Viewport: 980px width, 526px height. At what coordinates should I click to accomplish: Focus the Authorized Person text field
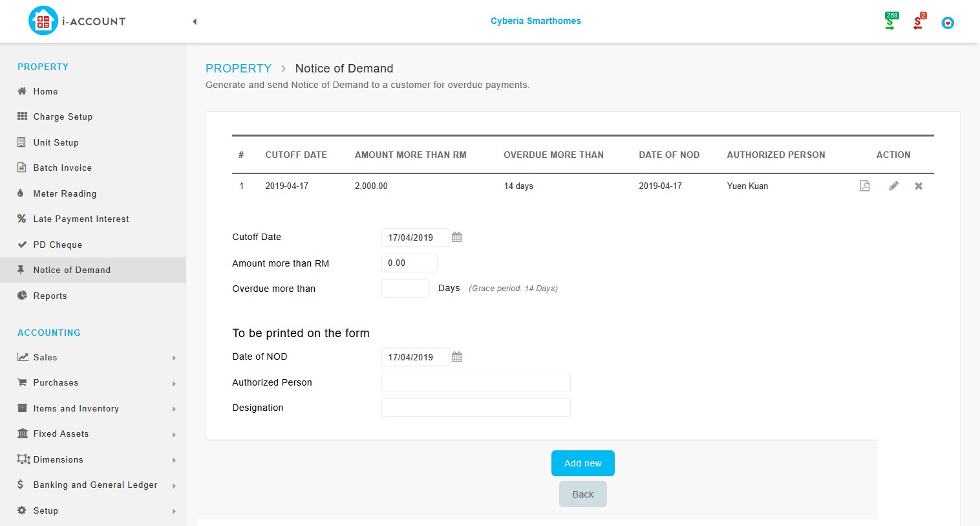pos(475,382)
